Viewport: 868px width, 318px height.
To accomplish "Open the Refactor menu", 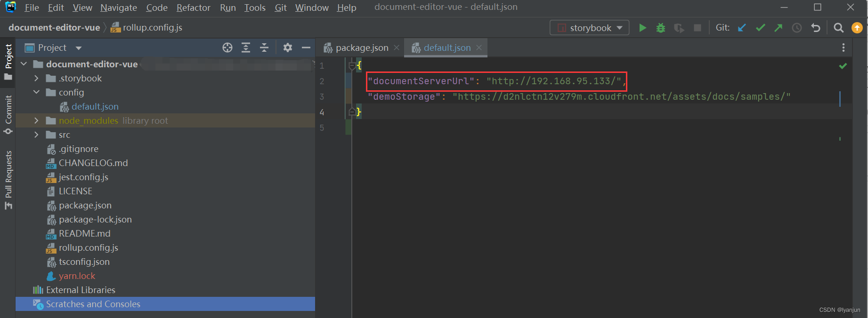I will tap(194, 8).
